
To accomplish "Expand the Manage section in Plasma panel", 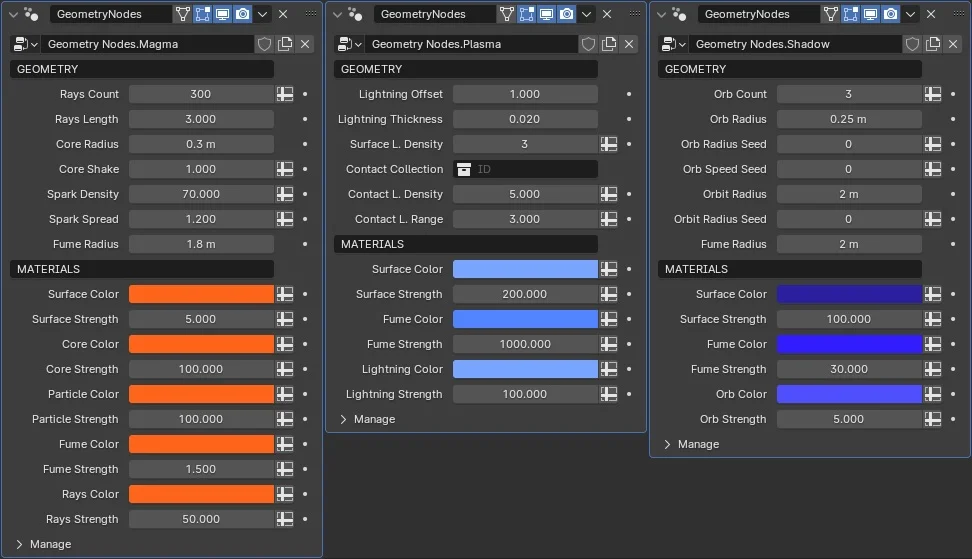I will pyautogui.click(x=344, y=419).
